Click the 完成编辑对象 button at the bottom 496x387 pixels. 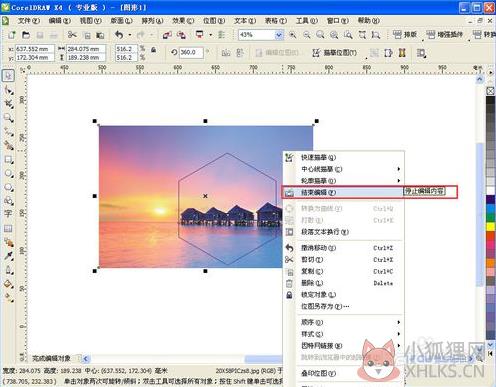point(51,358)
